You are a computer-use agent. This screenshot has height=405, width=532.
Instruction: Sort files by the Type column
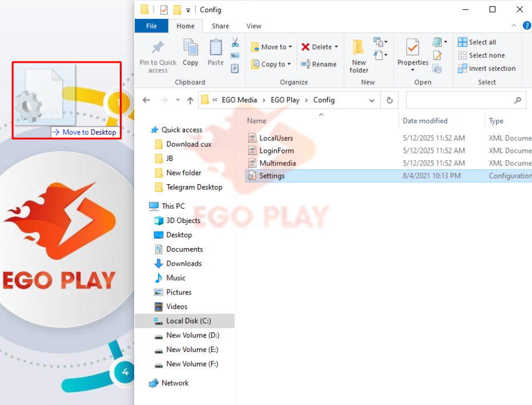point(495,121)
